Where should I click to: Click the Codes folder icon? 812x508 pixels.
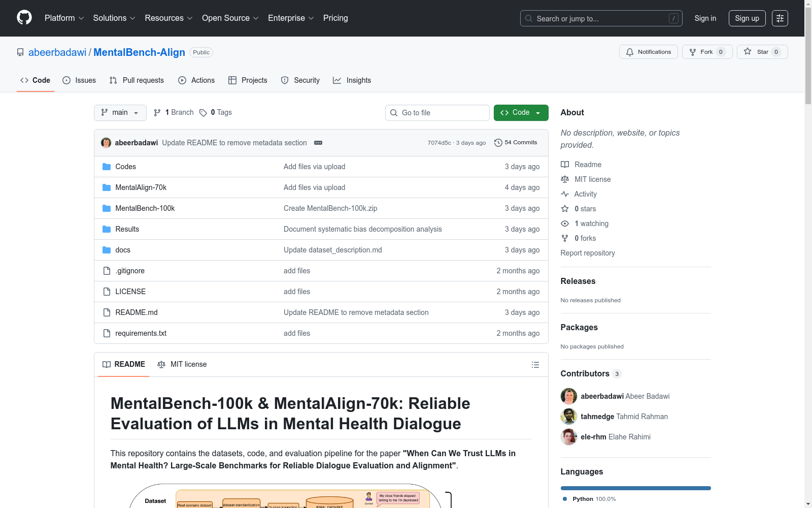(x=107, y=167)
